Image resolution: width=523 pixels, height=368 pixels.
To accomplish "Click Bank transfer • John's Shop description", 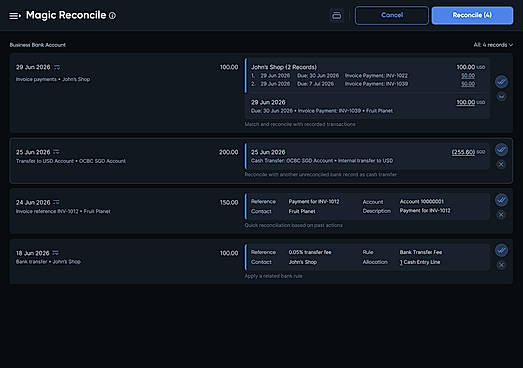I will coord(48,262).
